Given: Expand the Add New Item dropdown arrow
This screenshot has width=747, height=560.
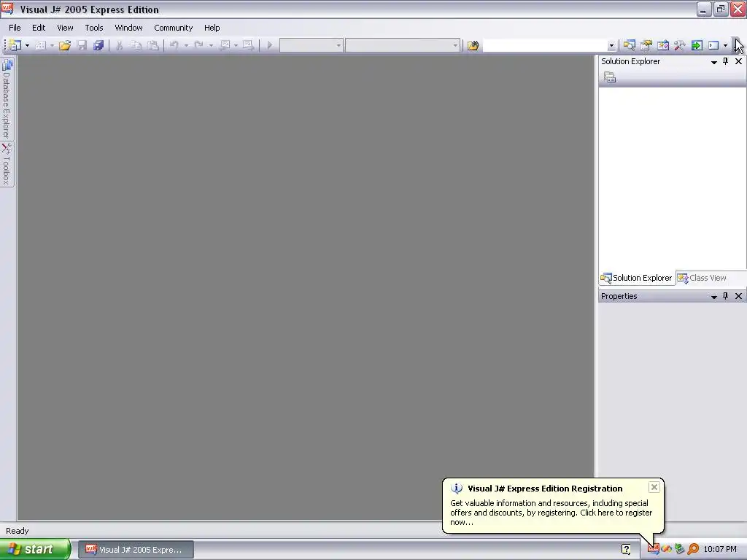Looking at the screenshot, I should tap(52, 46).
